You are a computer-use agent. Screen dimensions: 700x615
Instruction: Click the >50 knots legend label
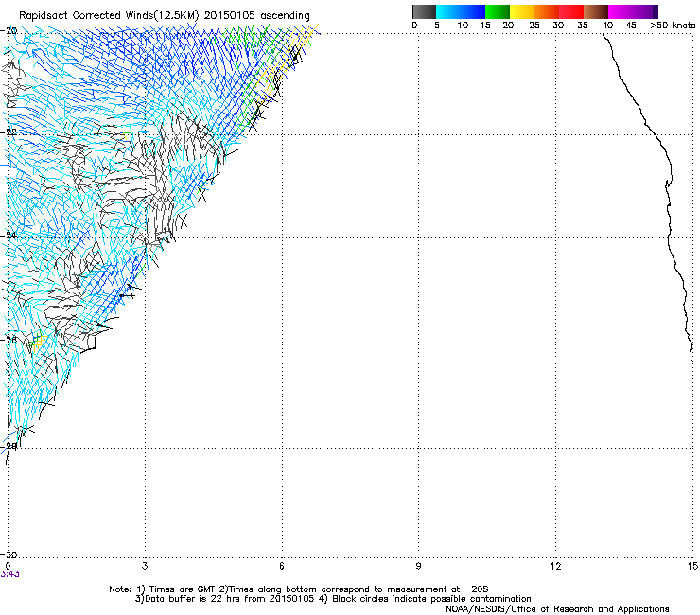click(673, 26)
